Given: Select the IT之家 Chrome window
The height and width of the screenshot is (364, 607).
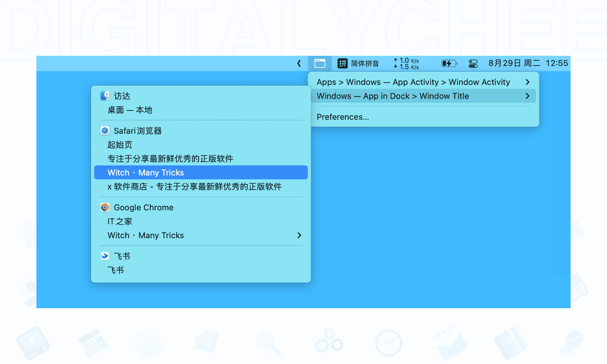Looking at the screenshot, I should point(120,222).
